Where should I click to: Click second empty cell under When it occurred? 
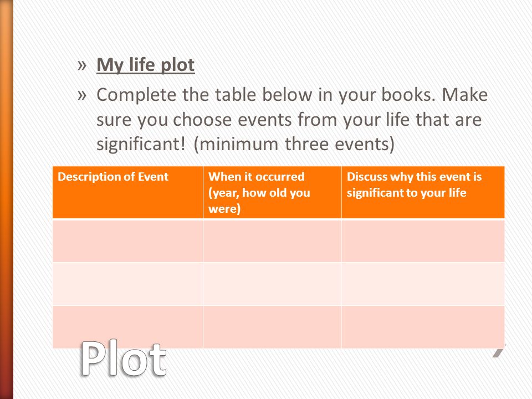[x=272, y=284]
